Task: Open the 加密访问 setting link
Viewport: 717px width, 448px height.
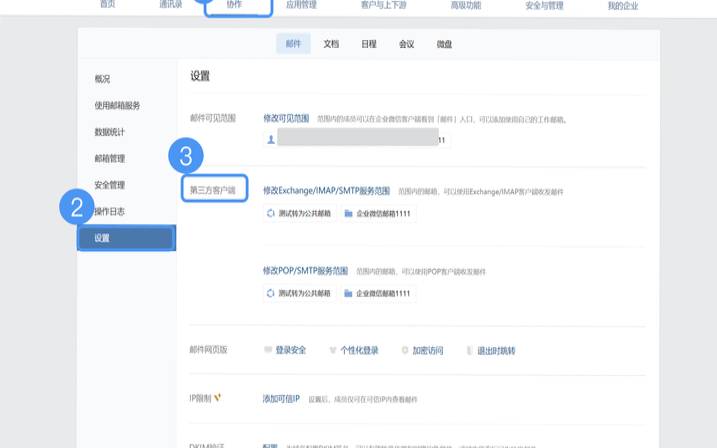Action: click(x=428, y=351)
